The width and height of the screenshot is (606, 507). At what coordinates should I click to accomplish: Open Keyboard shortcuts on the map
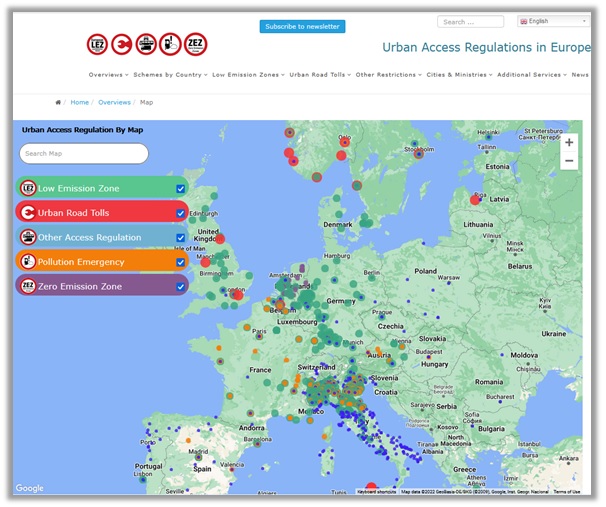(376, 492)
